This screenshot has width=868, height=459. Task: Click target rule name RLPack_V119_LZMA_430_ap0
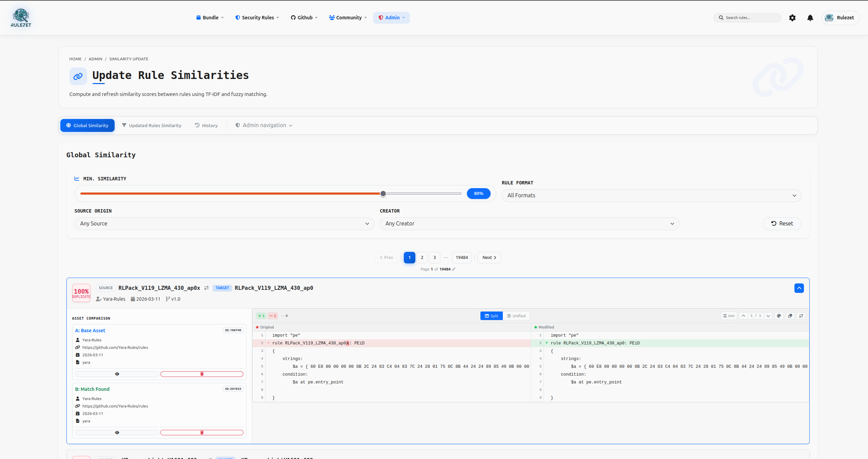(x=274, y=288)
